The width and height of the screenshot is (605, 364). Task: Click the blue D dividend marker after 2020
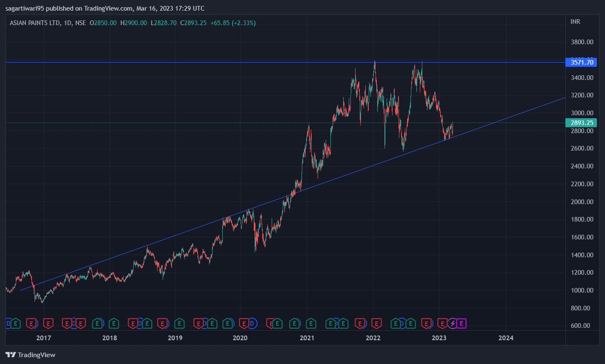point(252,324)
